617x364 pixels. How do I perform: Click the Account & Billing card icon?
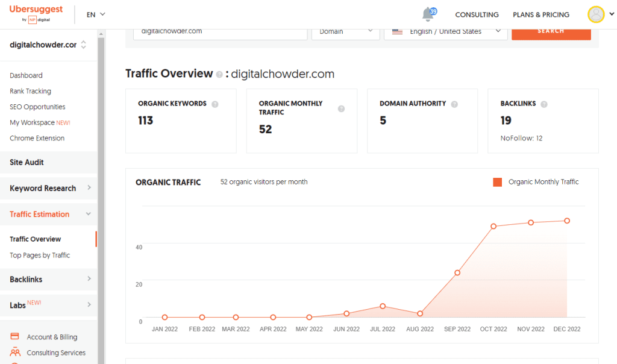(x=14, y=336)
